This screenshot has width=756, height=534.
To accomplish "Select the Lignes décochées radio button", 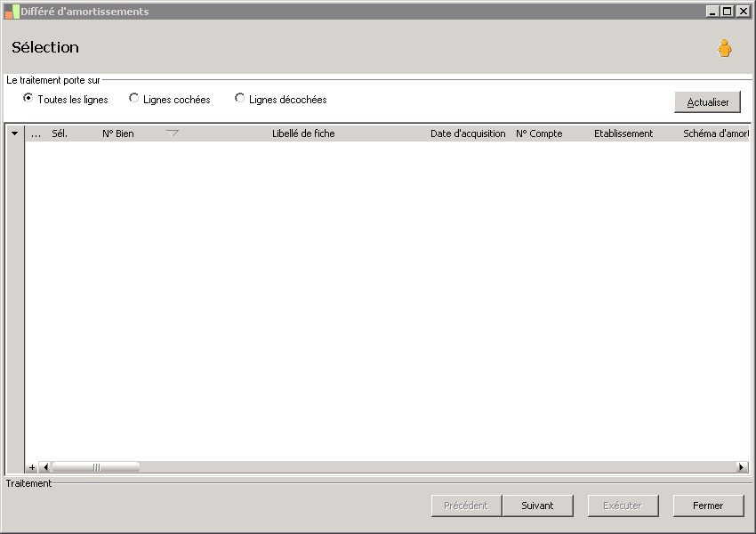I will [x=239, y=98].
